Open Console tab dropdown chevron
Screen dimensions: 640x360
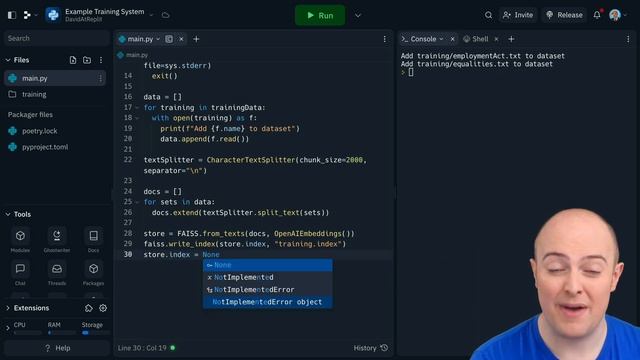pyautogui.click(x=442, y=39)
